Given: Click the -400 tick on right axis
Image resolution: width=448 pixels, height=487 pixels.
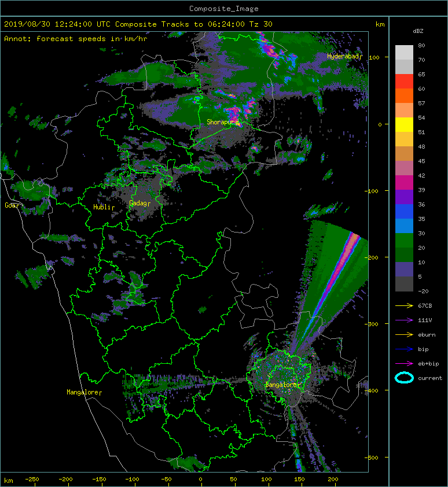Looking at the screenshot, I should point(372,391).
